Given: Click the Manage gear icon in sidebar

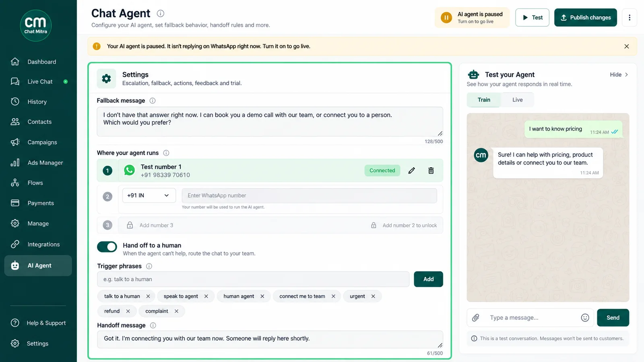Looking at the screenshot, I should (x=15, y=223).
